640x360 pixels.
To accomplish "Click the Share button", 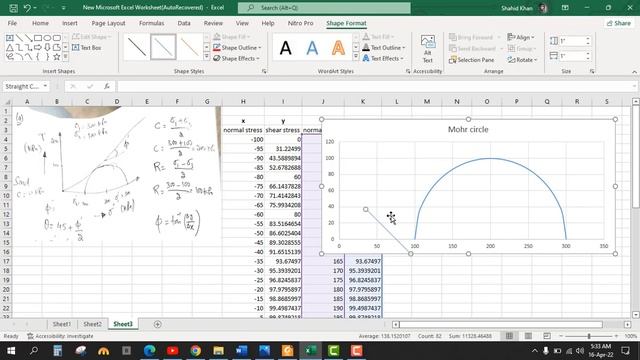I will coord(619,23).
